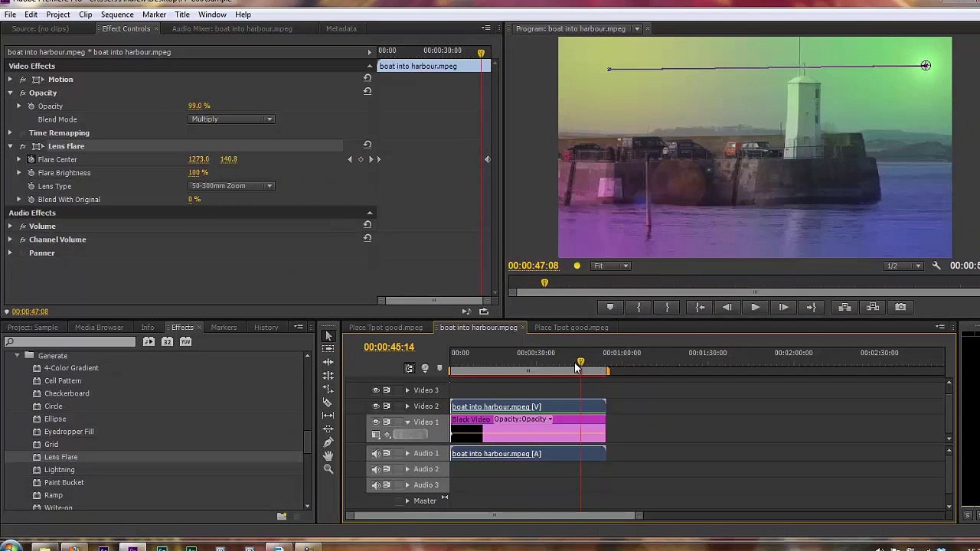Select the Hand tool
Viewport: 980px width, 551px height.
pyautogui.click(x=328, y=456)
